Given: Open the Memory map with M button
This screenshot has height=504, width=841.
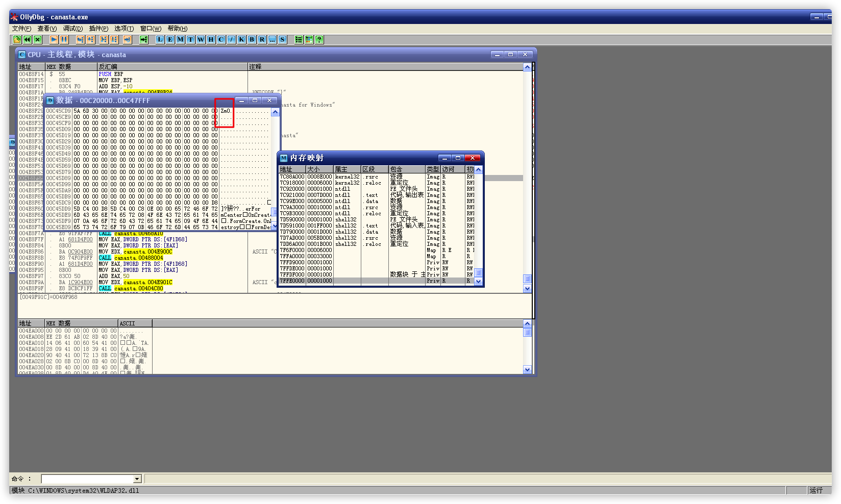Looking at the screenshot, I should 180,39.
